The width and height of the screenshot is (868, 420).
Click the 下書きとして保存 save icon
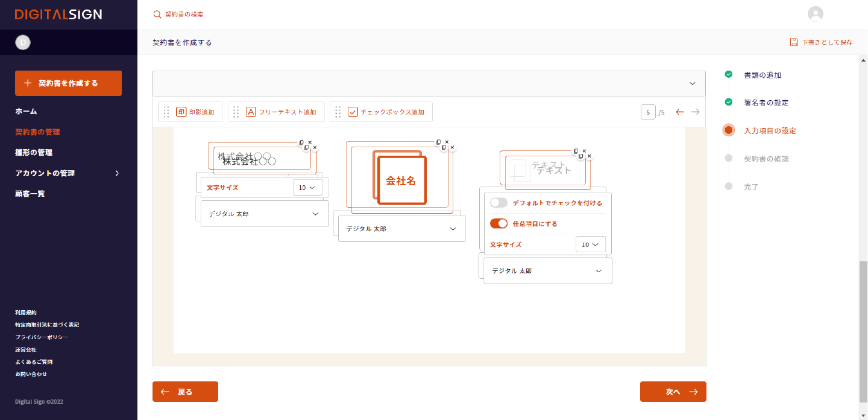coord(794,42)
